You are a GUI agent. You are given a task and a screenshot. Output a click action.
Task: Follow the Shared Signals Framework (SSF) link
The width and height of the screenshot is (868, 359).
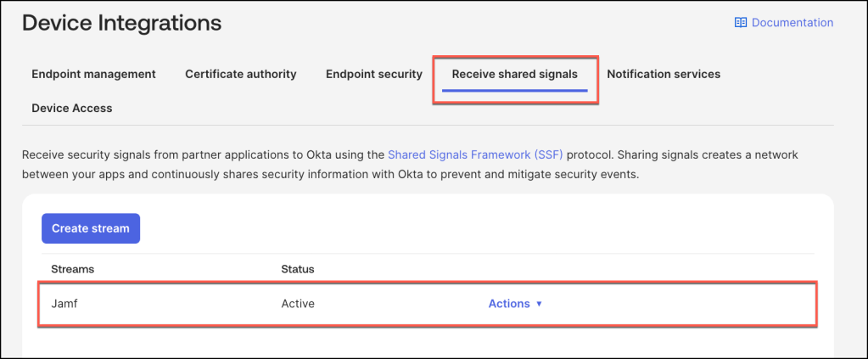pyautogui.click(x=475, y=155)
